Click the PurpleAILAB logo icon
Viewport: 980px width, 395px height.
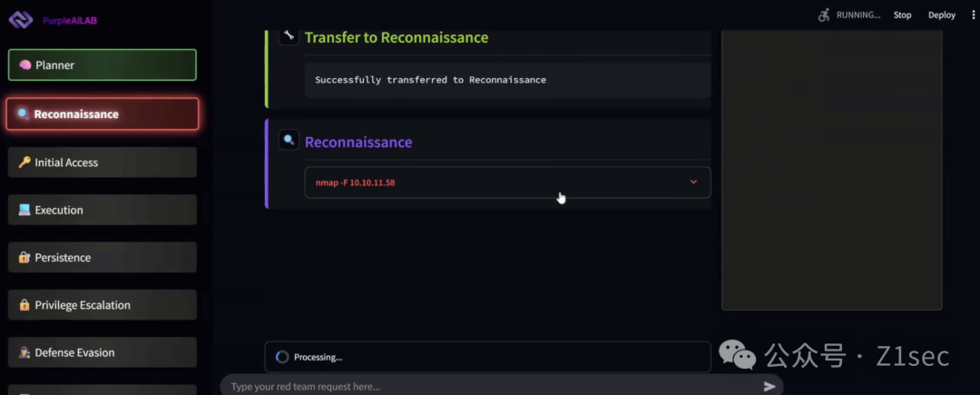pos(21,18)
